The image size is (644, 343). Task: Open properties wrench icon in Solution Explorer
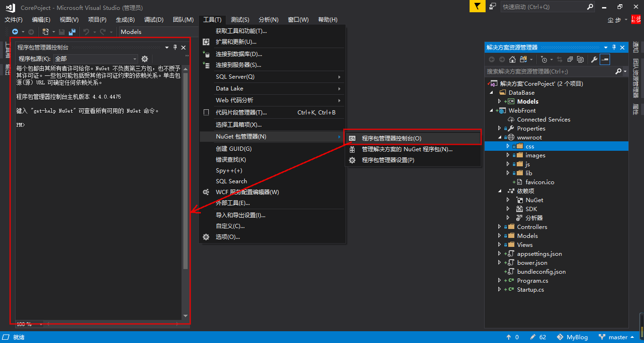tap(594, 59)
